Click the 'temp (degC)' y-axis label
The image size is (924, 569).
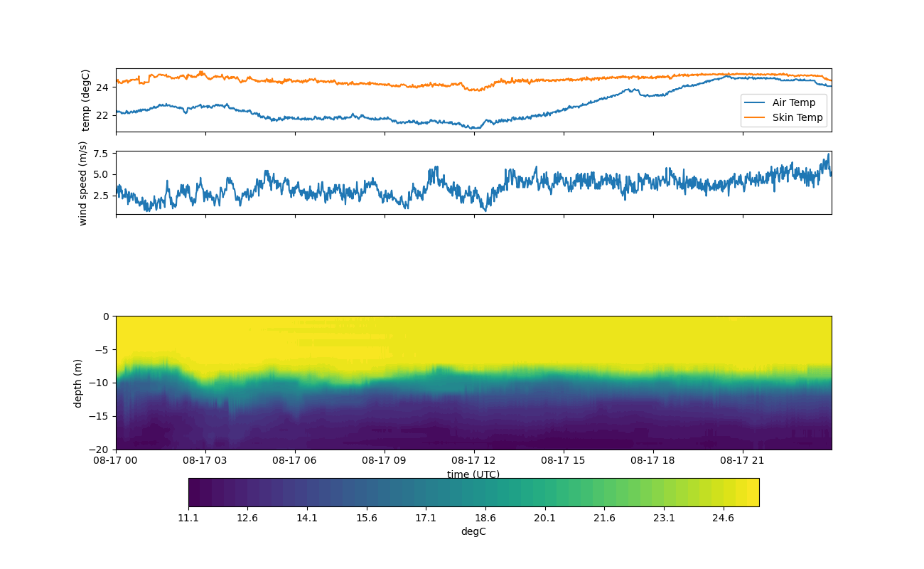86,100
